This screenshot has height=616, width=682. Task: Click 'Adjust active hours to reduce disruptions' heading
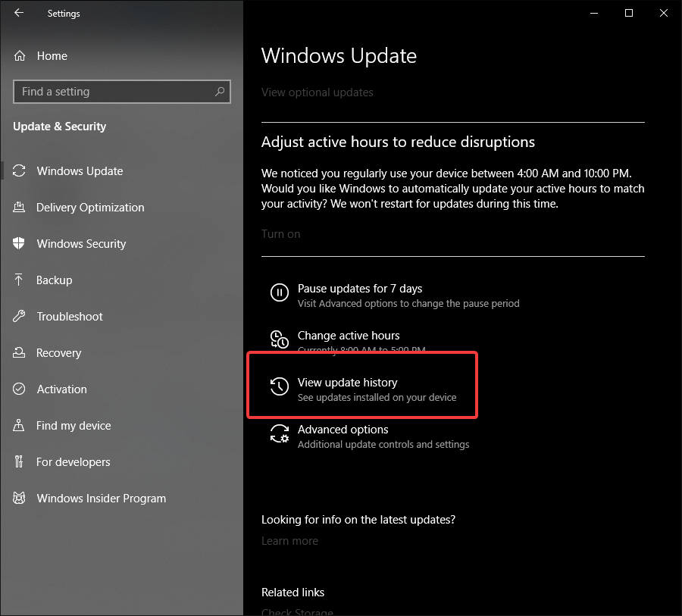click(398, 142)
